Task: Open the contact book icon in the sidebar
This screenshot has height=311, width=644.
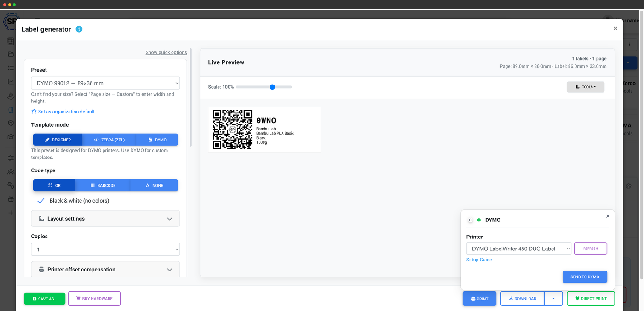Action: coord(11,41)
